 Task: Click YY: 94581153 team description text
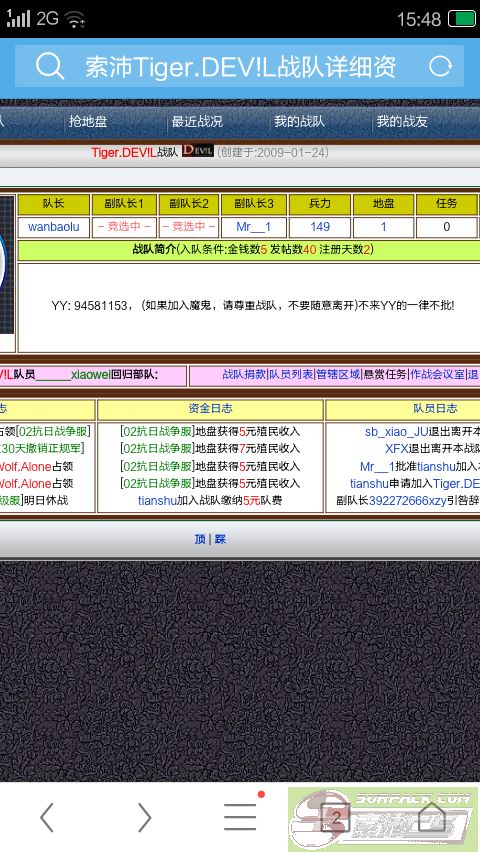click(253, 306)
